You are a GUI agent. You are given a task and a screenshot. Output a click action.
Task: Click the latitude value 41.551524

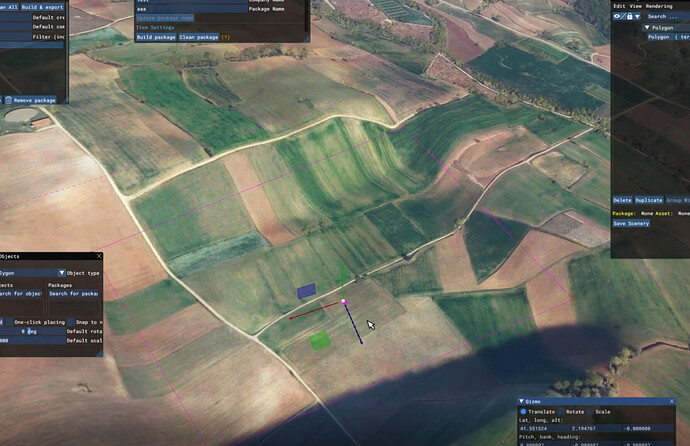(543, 428)
